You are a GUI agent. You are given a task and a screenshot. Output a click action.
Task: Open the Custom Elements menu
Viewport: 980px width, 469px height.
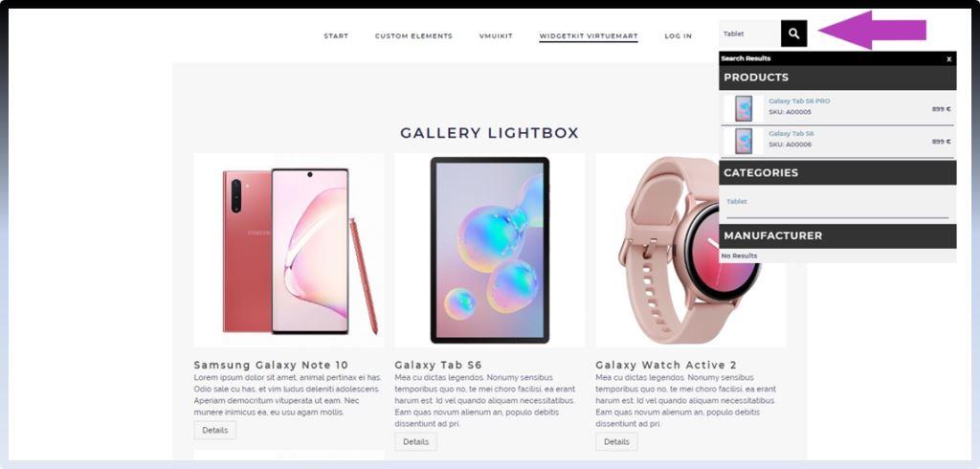[x=413, y=35]
